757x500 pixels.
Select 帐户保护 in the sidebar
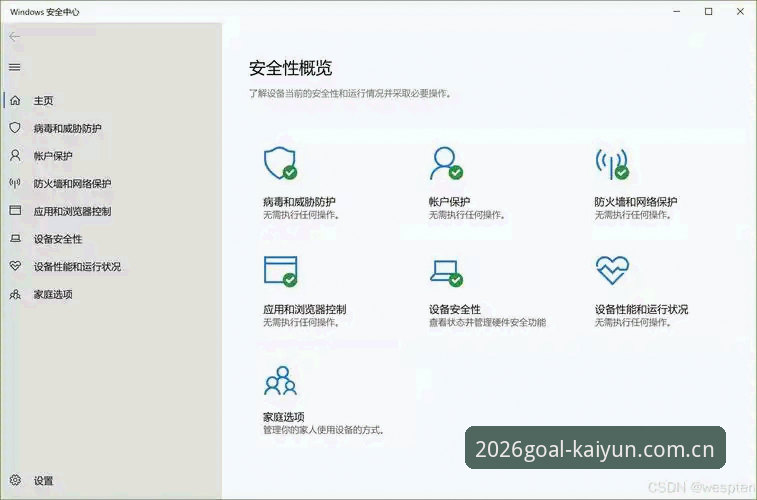point(53,156)
